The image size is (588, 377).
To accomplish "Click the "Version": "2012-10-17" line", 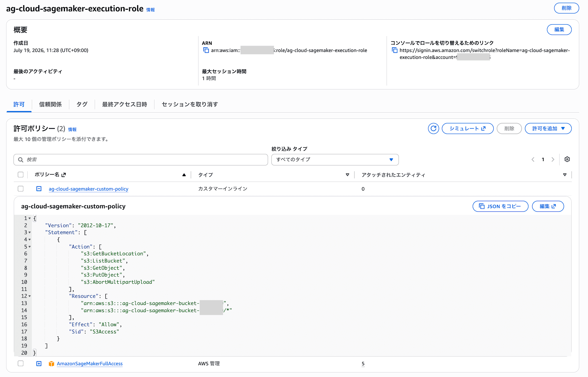I will pyautogui.click(x=81, y=226).
